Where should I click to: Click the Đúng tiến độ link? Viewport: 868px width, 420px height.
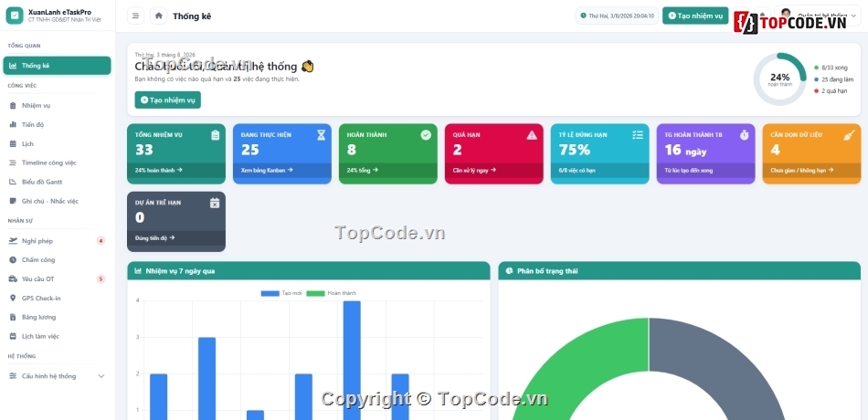[x=154, y=238]
